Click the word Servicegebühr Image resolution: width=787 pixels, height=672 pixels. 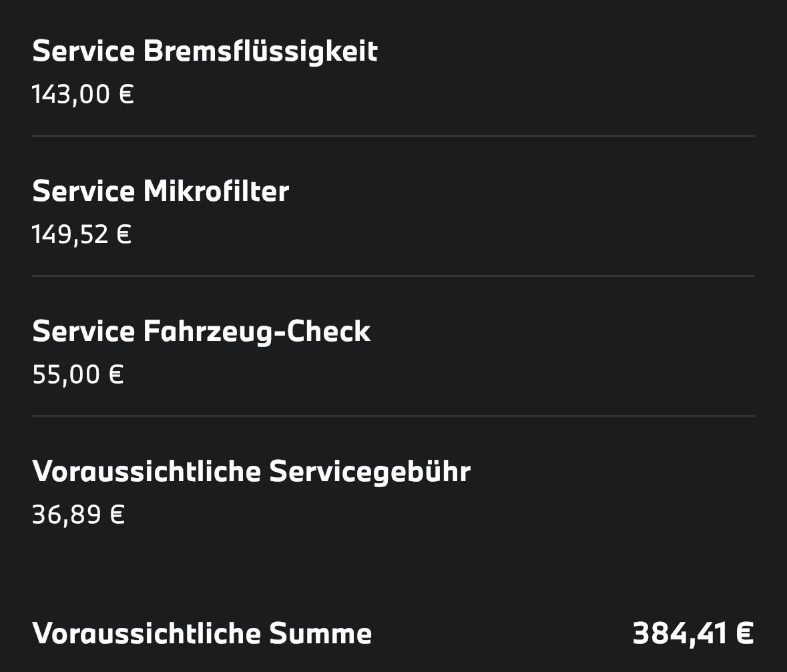coord(370,472)
